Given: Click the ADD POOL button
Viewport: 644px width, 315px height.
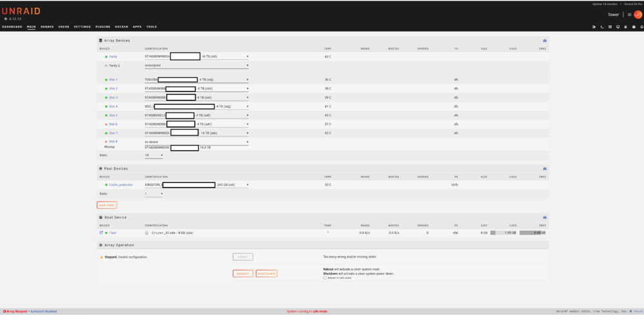Looking at the screenshot, I should point(107,205).
